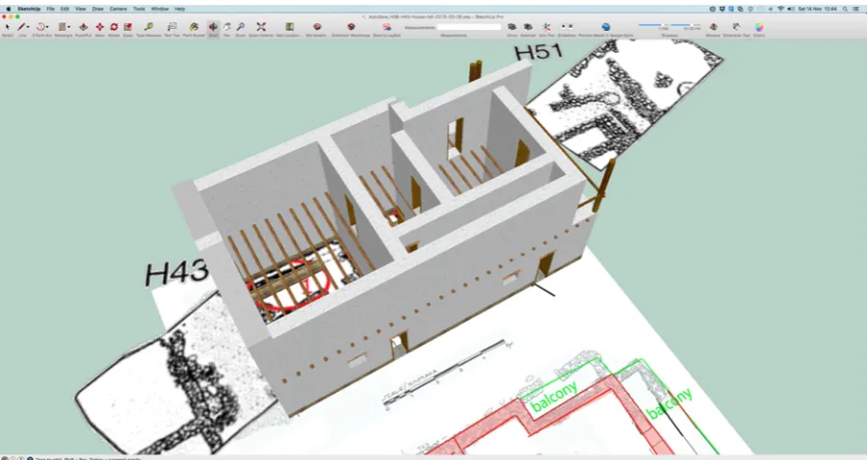Screen dimensions: 868x460
Task: Select the Push/Pull tool
Action: click(84, 27)
